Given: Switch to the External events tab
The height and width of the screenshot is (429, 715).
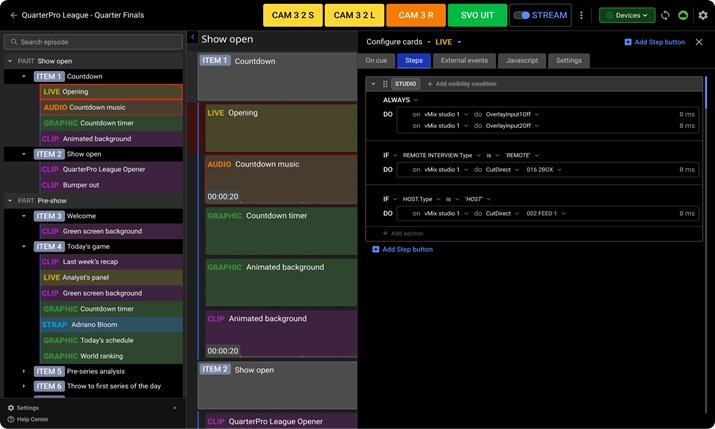Looking at the screenshot, I should coord(464,61).
